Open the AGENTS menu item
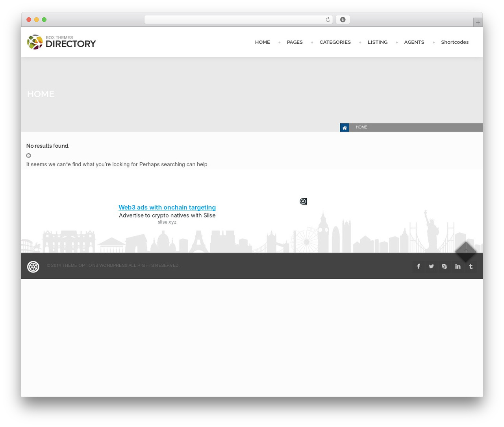 [x=414, y=42]
